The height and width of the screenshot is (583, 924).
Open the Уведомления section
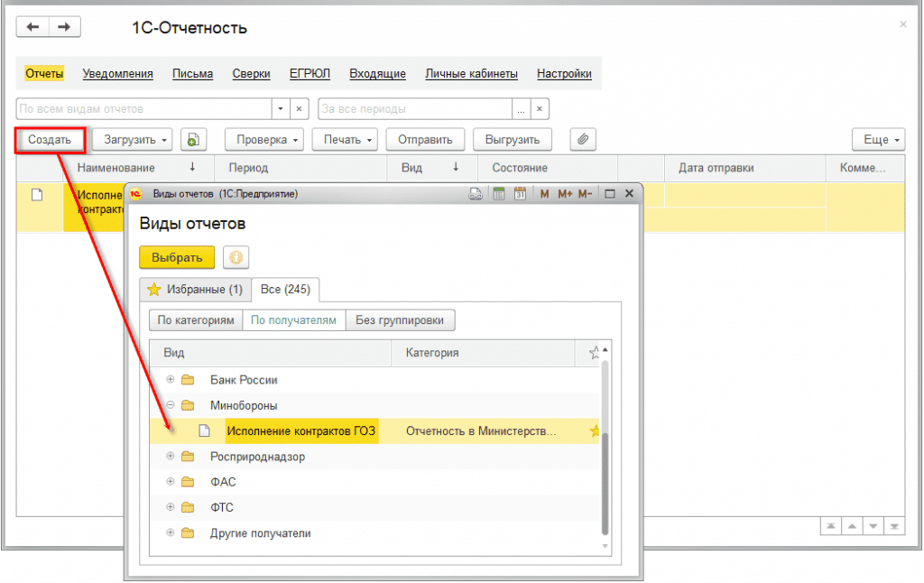coord(117,74)
